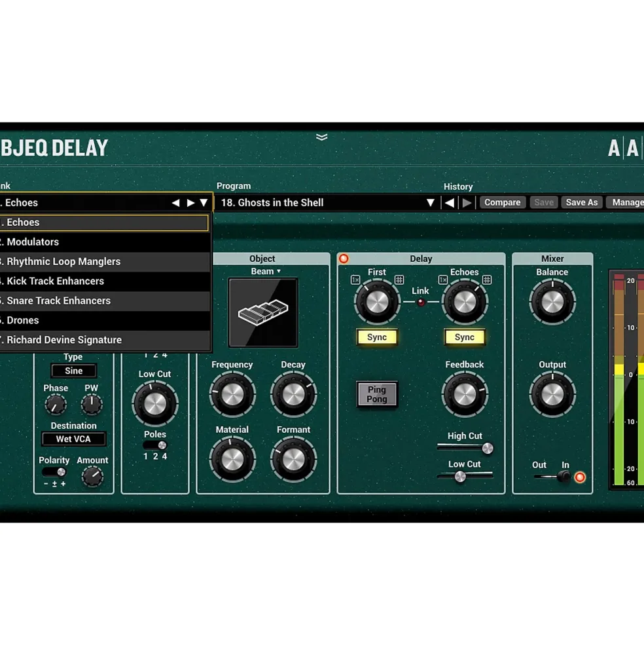644x645 pixels.
Task: Toggle the Polarity switch
Action: [54, 472]
